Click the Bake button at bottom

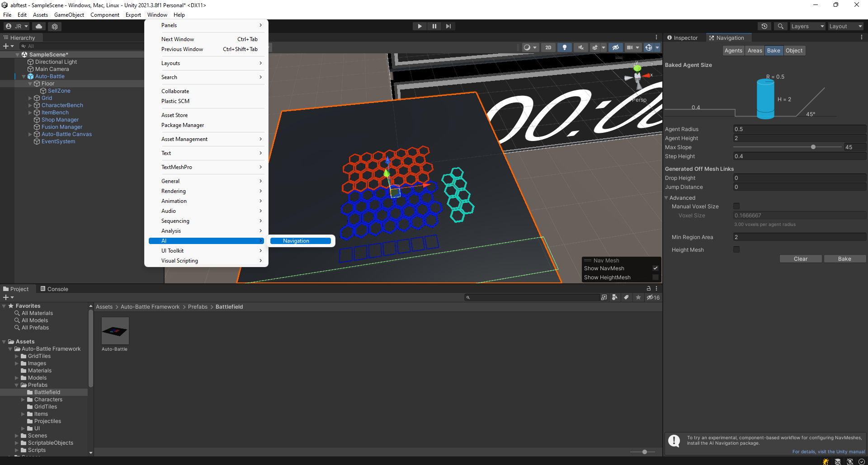pyautogui.click(x=844, y=259)
